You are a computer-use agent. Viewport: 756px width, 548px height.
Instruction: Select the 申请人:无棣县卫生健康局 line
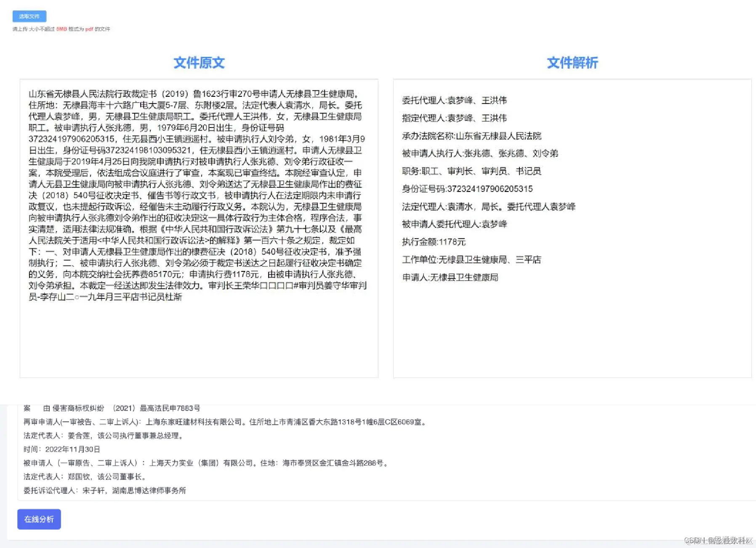[x=450, y=277]
